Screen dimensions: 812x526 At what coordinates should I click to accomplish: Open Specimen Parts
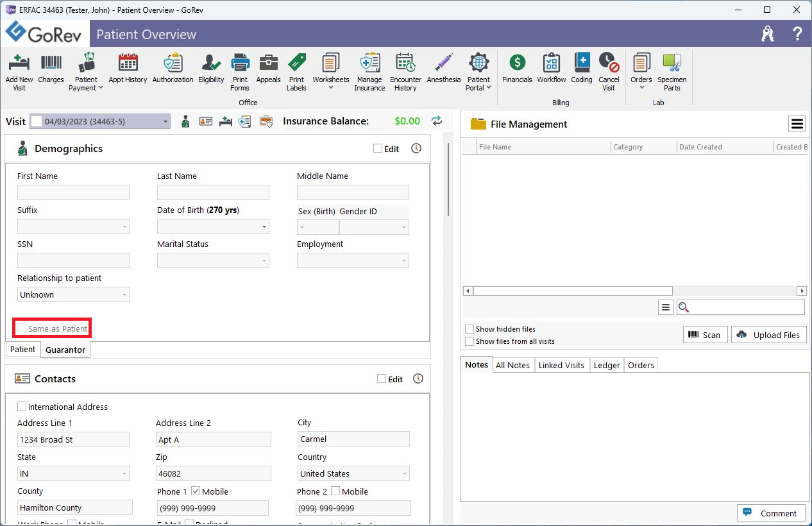point(672,72)
